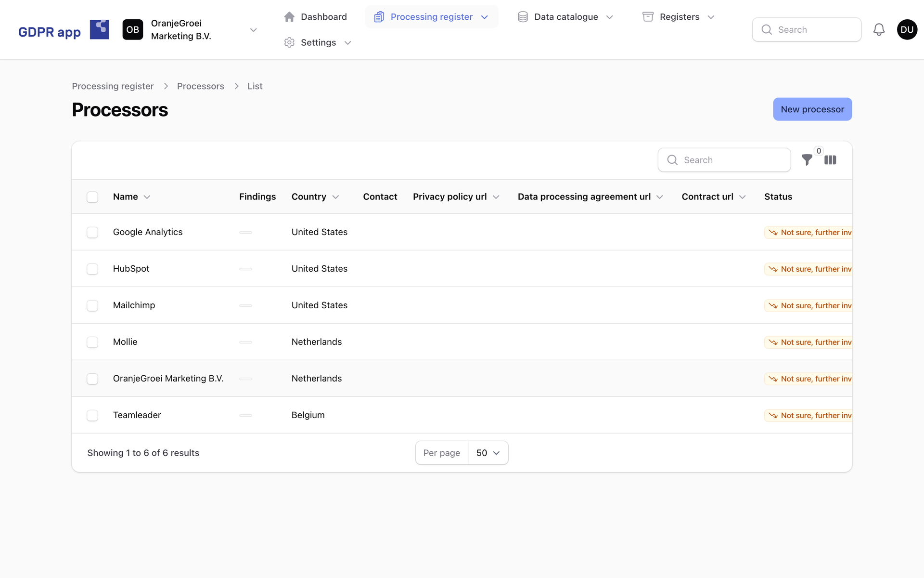Open the Mollie processor
The width and height of the screenshot is (924, 578).
[125, 342]
